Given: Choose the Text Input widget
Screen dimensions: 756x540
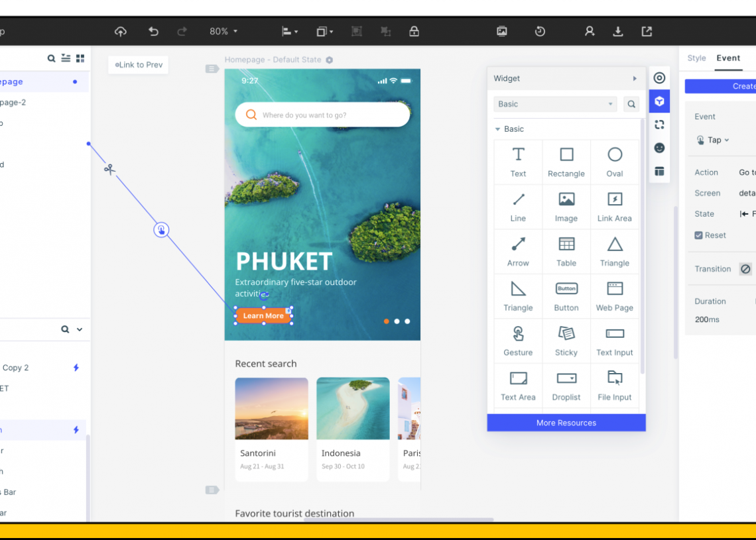Looking at the screenshot, I should 614,341.
